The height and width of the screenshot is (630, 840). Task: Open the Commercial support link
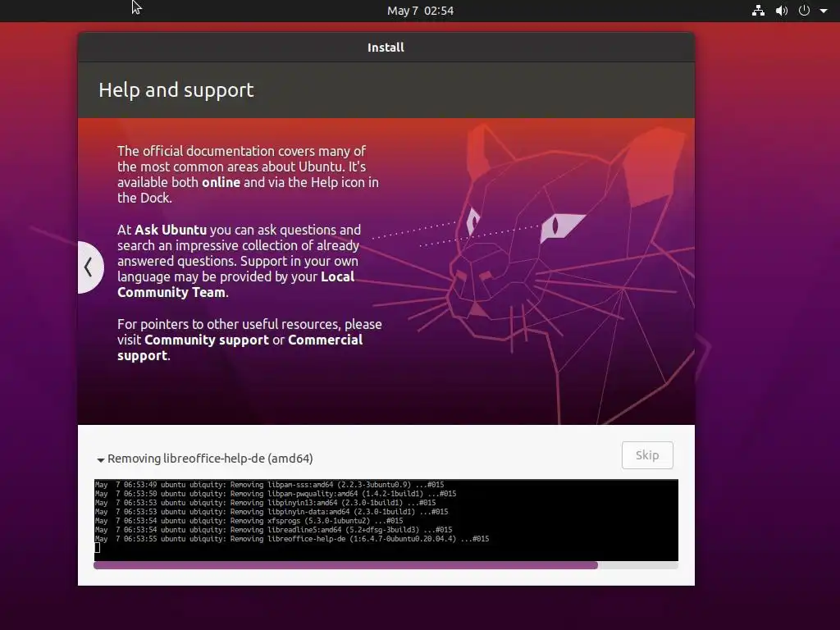point(240,348)
